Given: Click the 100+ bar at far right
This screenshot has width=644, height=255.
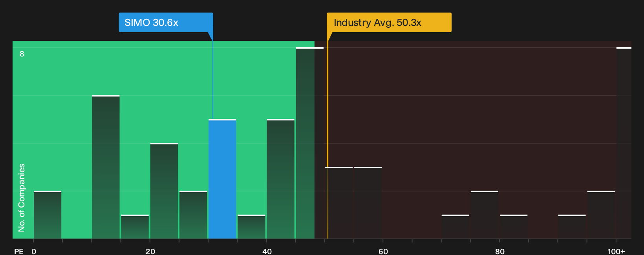Looking at the screenshot, I should point(624,143).
